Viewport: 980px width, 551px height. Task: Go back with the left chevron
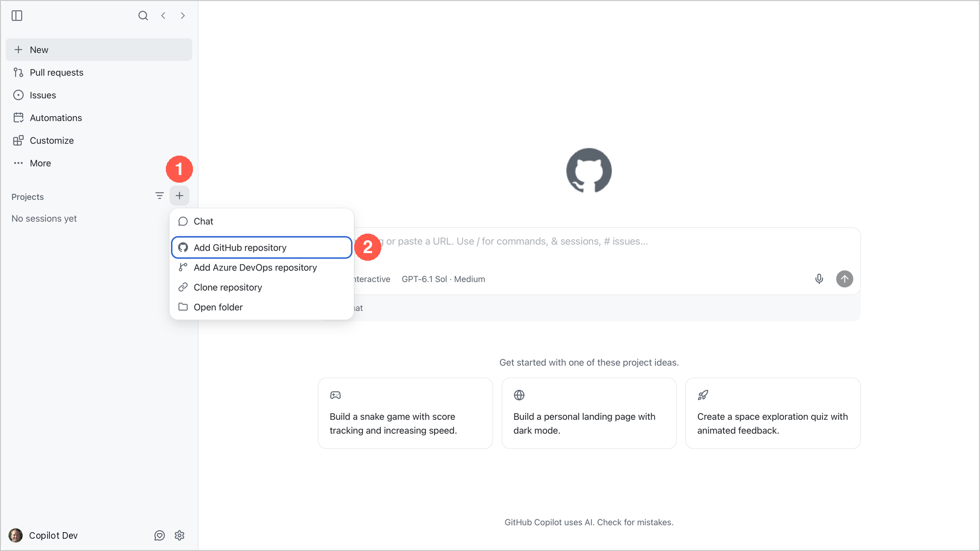point(163,15)
